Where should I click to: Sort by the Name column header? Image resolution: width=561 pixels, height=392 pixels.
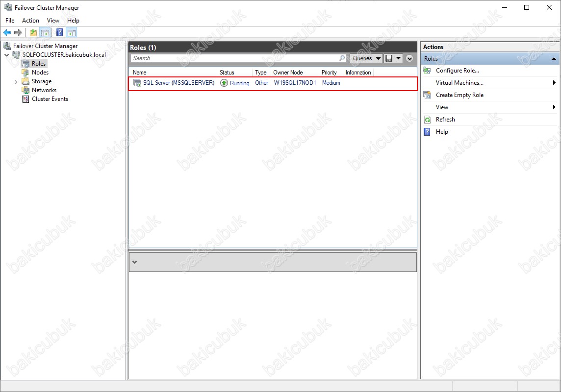pyautogui.click(x=173, y=73)
